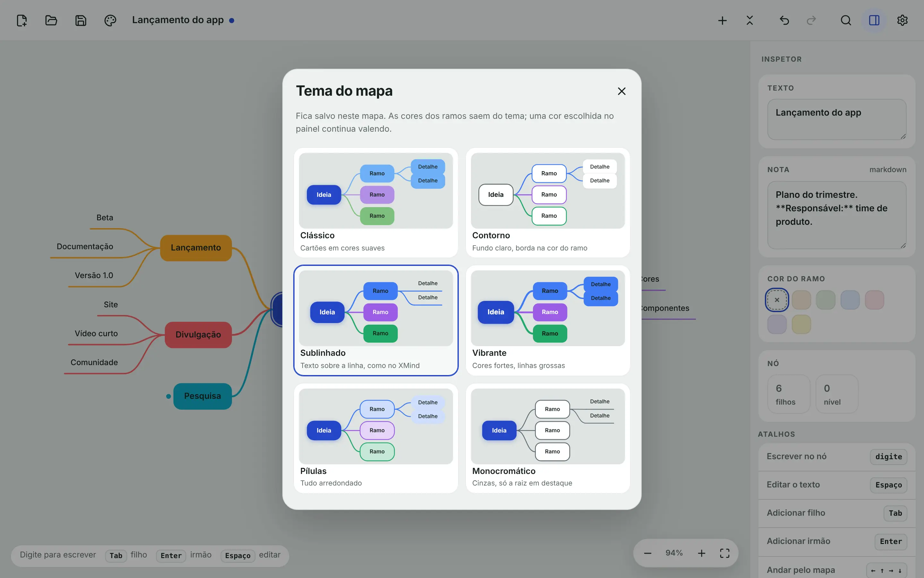924x578 pixels.
Task: Pick the pink branch color swatch
Action: pyautogui.click(x=874, y=300)
